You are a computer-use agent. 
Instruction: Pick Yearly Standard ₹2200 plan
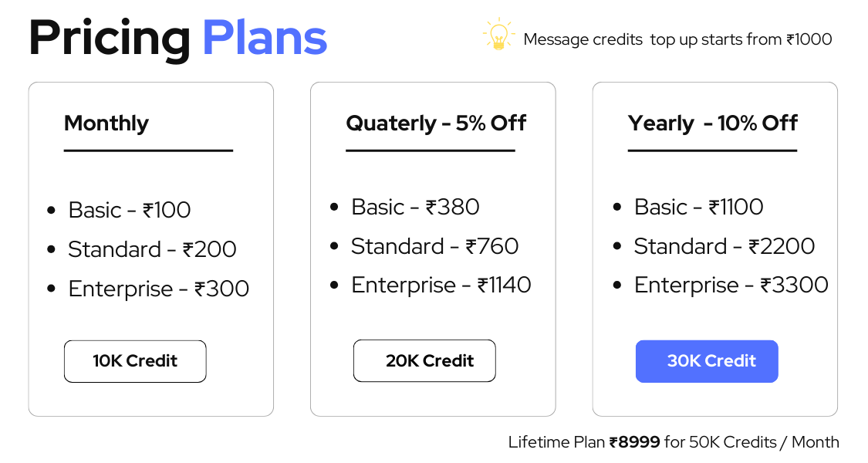pos(724,246)
